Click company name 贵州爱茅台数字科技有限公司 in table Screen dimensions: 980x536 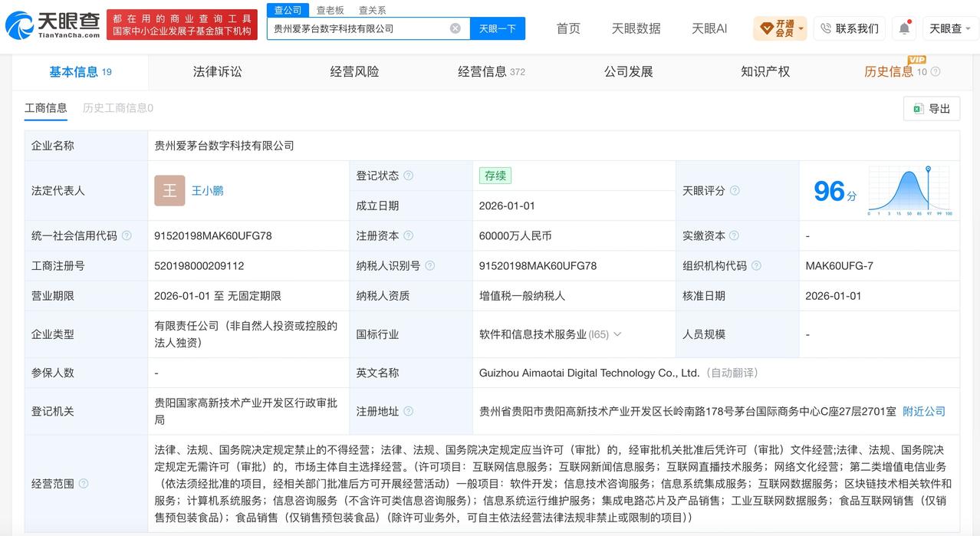(225, 145)
